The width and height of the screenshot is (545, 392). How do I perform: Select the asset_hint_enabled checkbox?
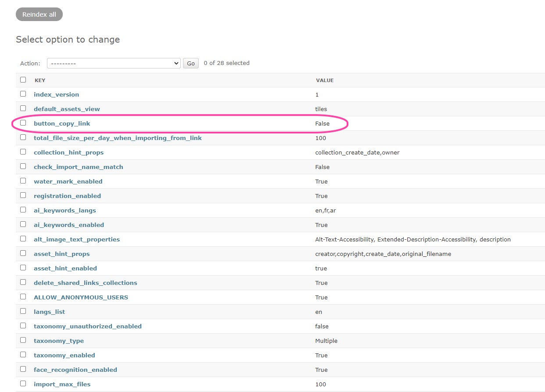click(23, 268)
